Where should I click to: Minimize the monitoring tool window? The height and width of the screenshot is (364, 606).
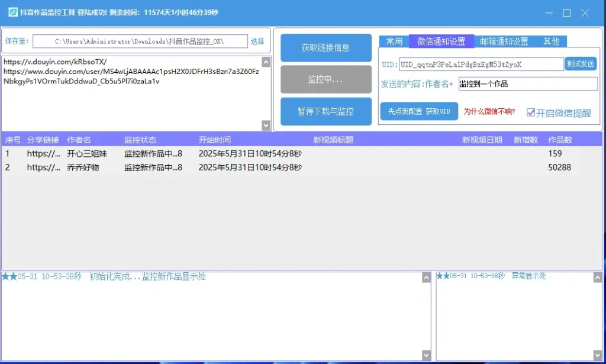pyautogui.click(x=549, y=13)
